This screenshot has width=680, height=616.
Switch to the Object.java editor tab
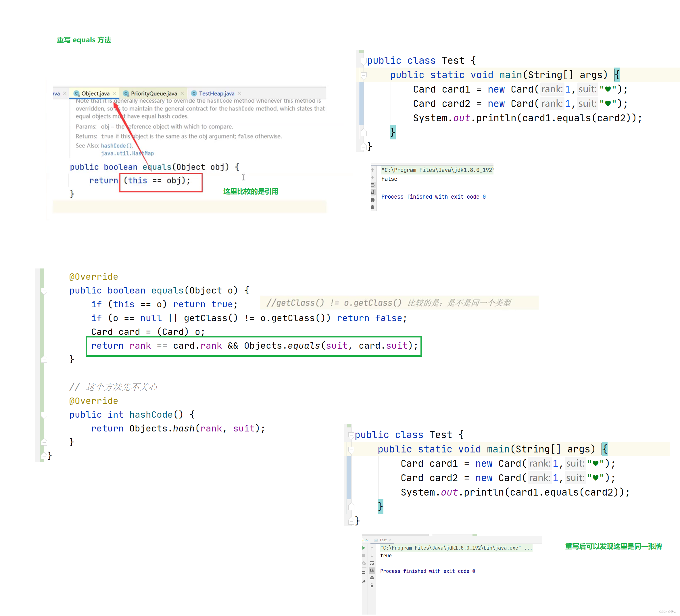coord(95,93)
